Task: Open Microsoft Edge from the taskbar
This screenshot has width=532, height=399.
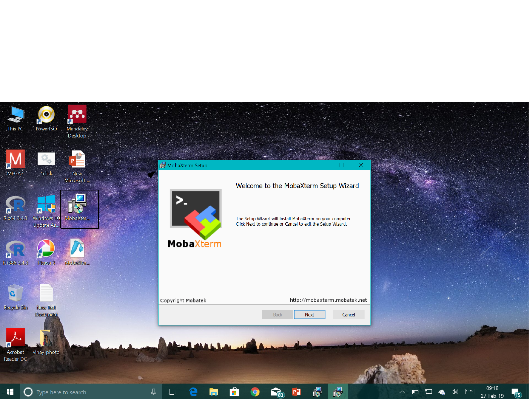Action: coord(193,392)
